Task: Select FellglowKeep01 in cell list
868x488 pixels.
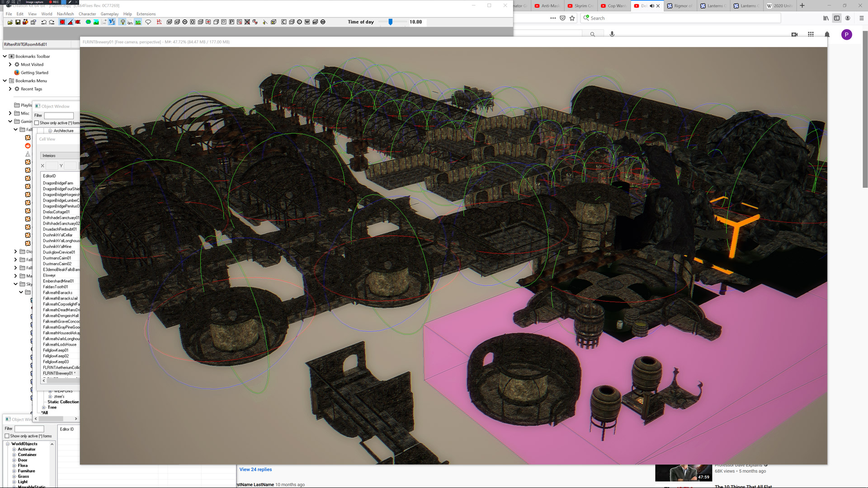Action: (56, 350)
